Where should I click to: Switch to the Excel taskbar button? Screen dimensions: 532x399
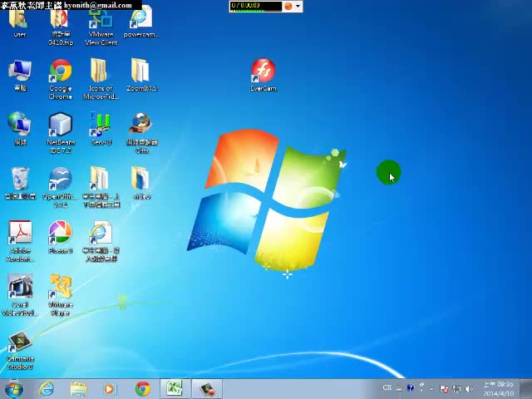click(175, 389)
